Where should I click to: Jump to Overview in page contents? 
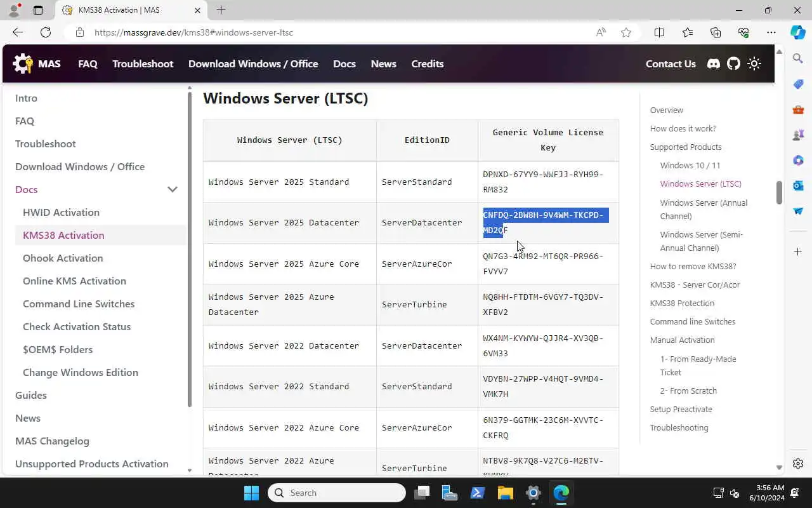coord(666,110)
